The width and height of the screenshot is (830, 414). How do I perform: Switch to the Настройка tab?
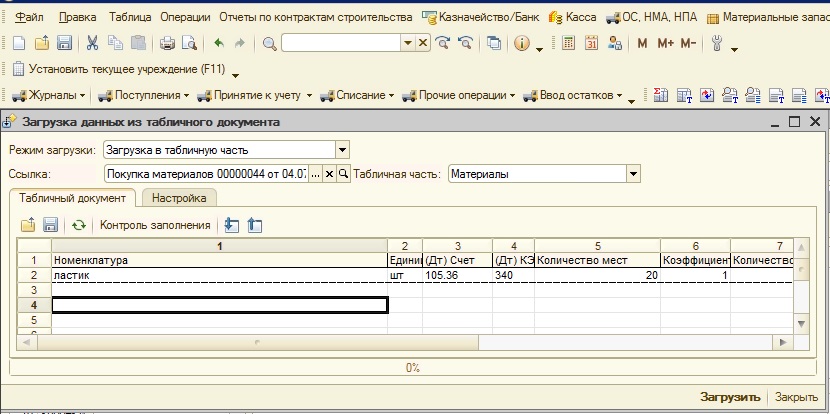click(x=179, y=198)
